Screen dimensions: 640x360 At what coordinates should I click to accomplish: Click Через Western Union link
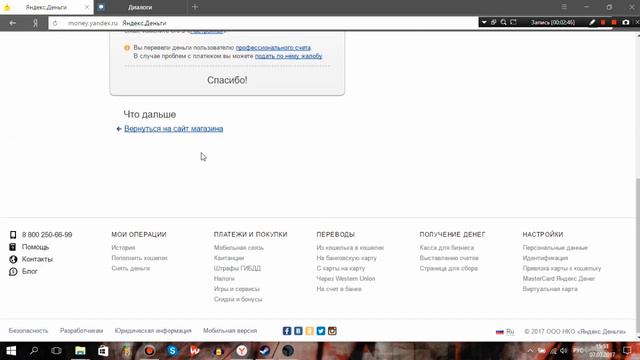[346, 278]
